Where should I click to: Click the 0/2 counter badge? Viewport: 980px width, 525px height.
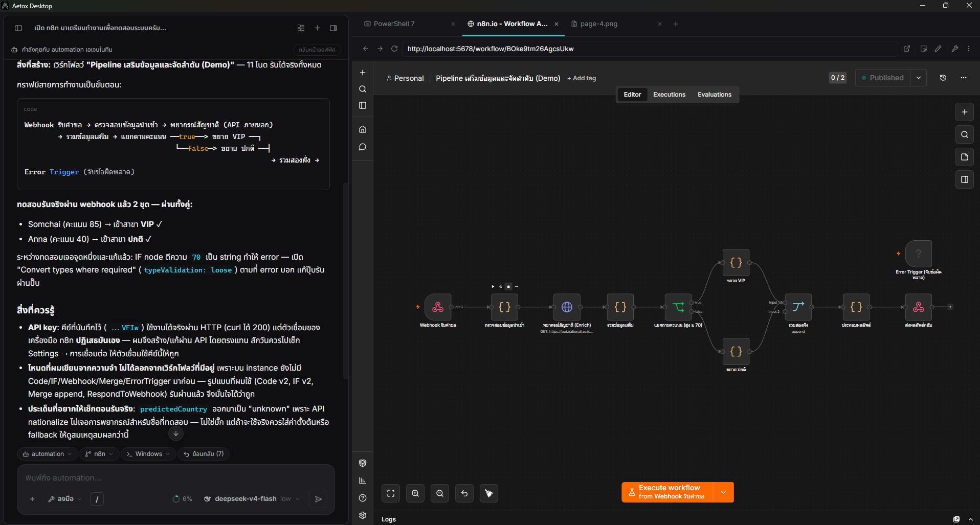pyautogui.click(x=838, y=78)
